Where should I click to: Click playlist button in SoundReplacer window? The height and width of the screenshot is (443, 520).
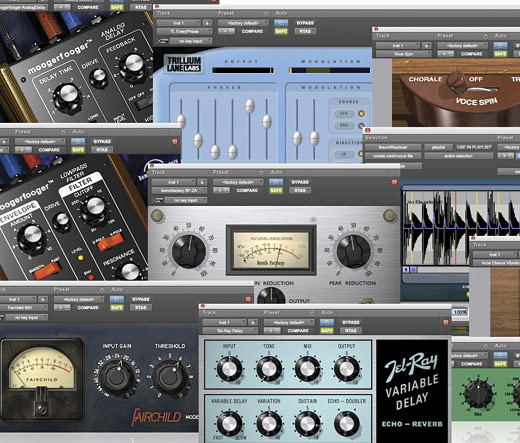pos(438,147)
